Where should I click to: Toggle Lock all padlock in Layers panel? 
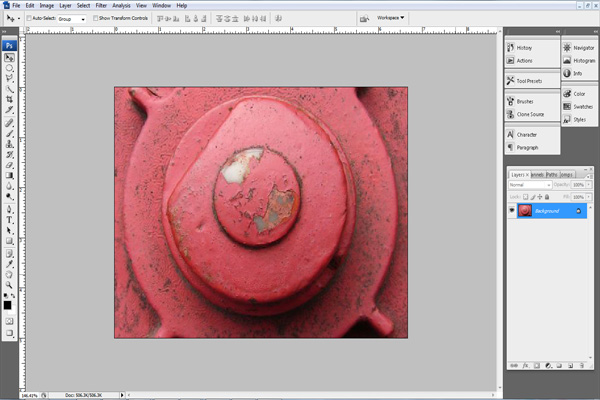coord(547,197)
